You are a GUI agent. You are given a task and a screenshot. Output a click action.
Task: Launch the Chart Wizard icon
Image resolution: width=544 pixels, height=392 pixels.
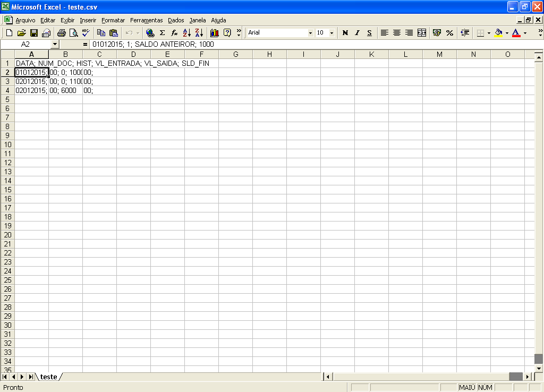(215, 33)
